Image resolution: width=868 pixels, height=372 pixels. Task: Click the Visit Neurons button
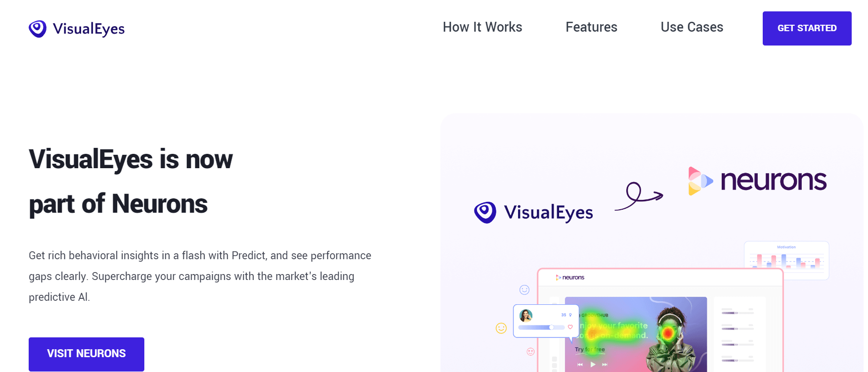(87, 354)
